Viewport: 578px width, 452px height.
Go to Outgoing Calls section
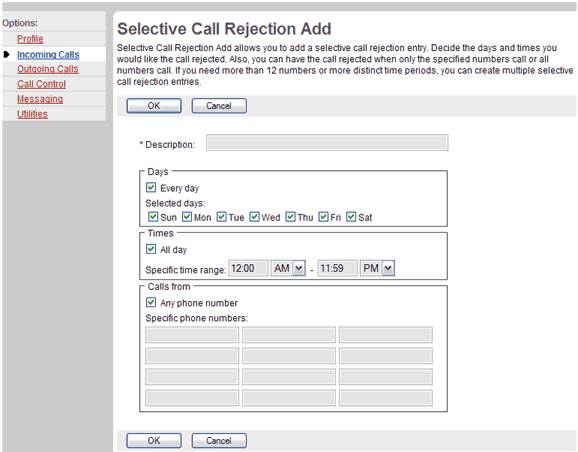(48, 69)
